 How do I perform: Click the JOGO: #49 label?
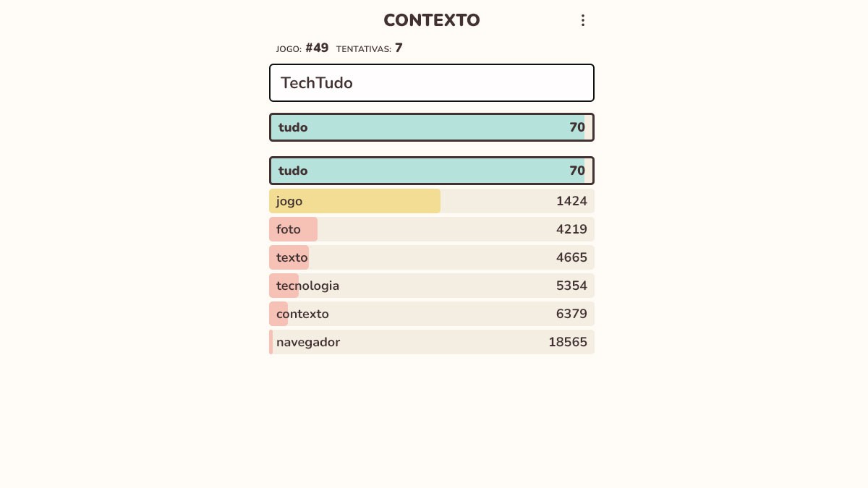[301, 48]
